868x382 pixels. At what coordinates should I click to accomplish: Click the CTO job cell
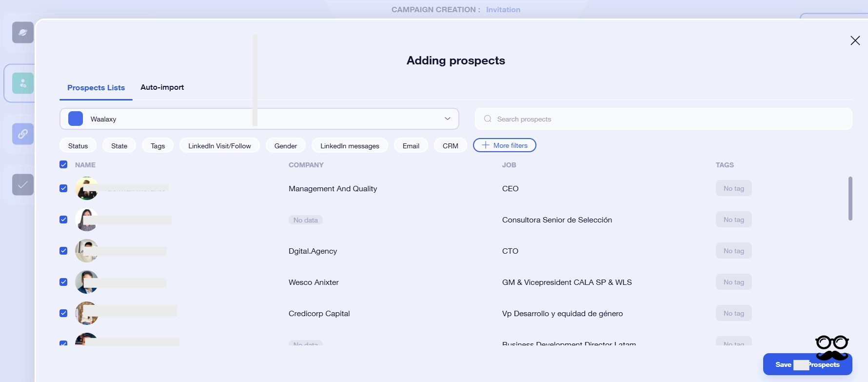click(x=510, y=251)
